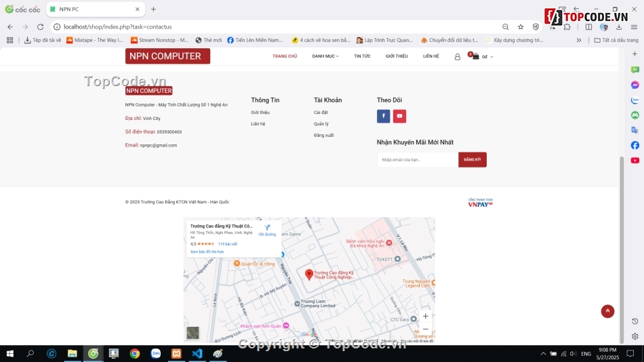Open the apps grid icon in bookmarks bar
The image size is (644, 362).
click(x=10, y=40)
